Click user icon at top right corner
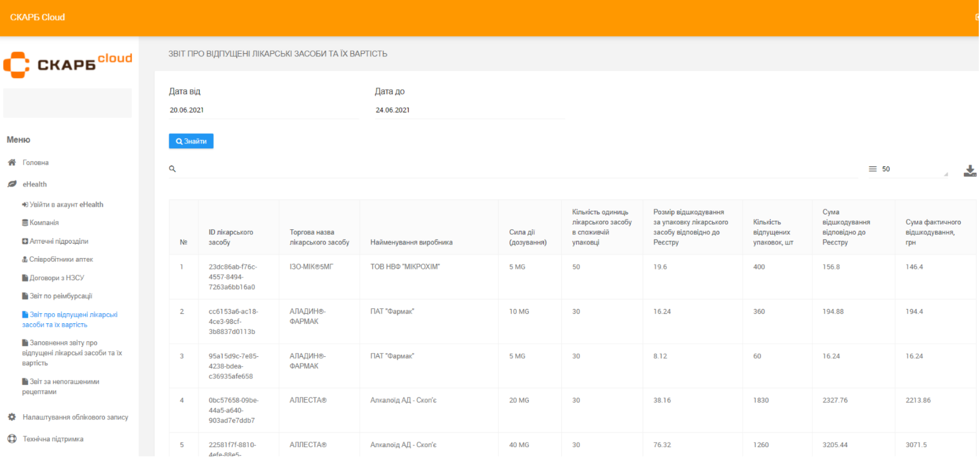Image resolution: width=980 pixels, height=458 pixels. point(976,17)
